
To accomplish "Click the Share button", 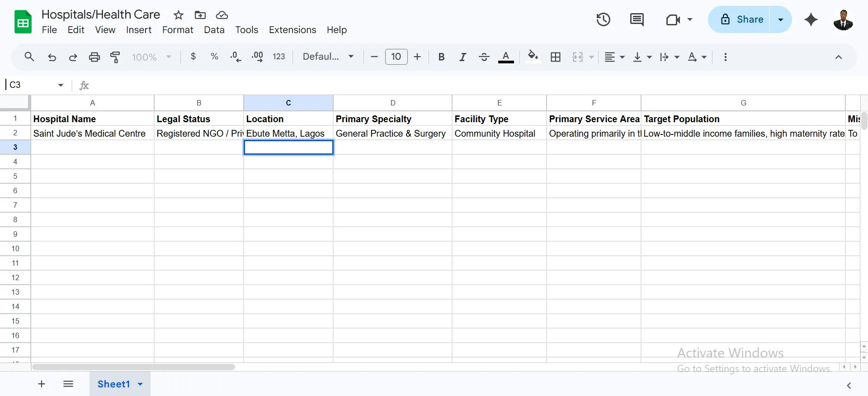I will (x=739, y=19).
